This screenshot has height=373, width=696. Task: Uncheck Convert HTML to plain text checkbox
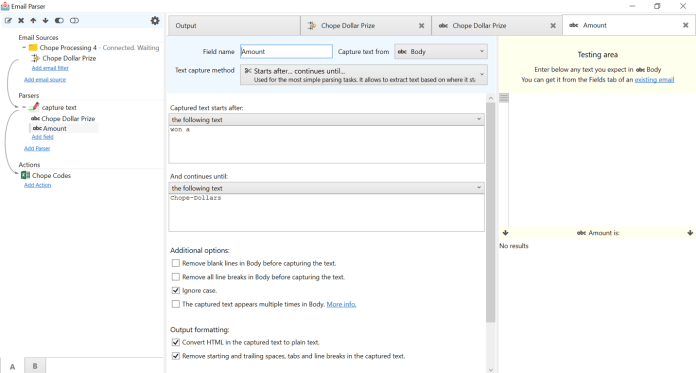pyautogui.click(x=176, y=342)
